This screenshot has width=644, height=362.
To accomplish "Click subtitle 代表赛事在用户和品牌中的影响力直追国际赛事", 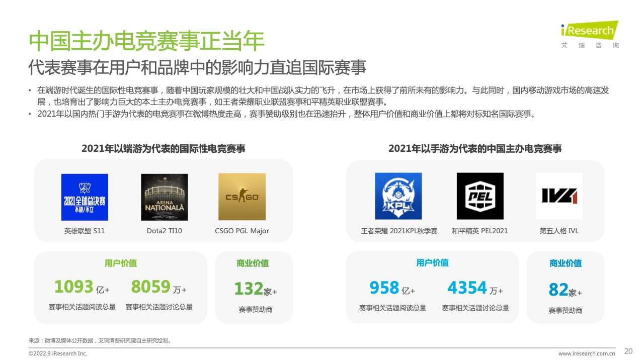I will [x=197, y=67].
